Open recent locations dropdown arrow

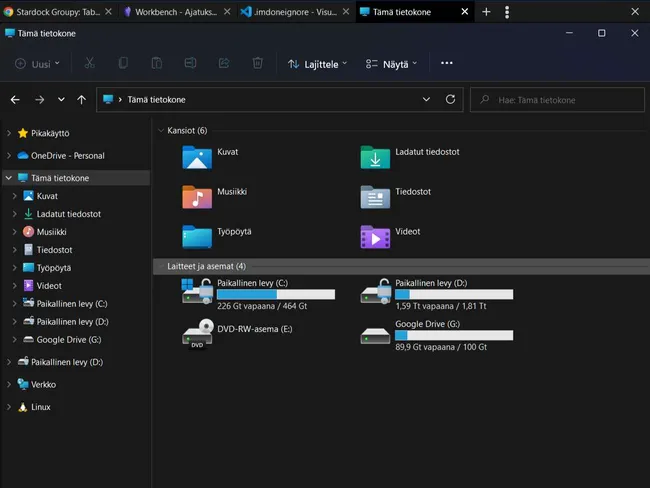click(61, 100)
